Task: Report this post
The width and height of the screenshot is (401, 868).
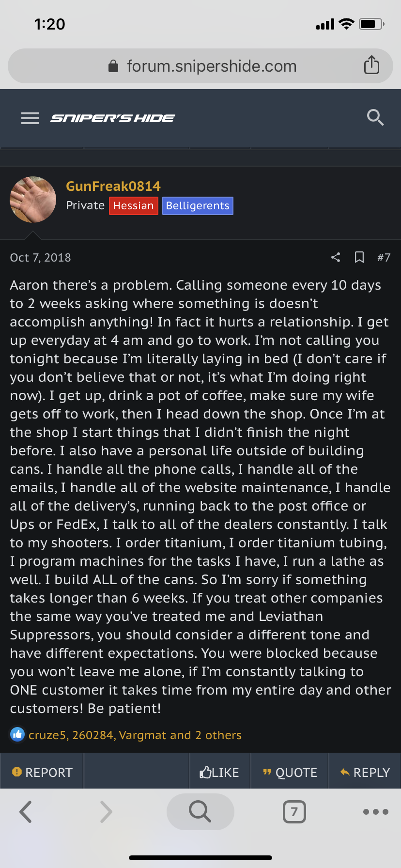Action: pos(43,773)
